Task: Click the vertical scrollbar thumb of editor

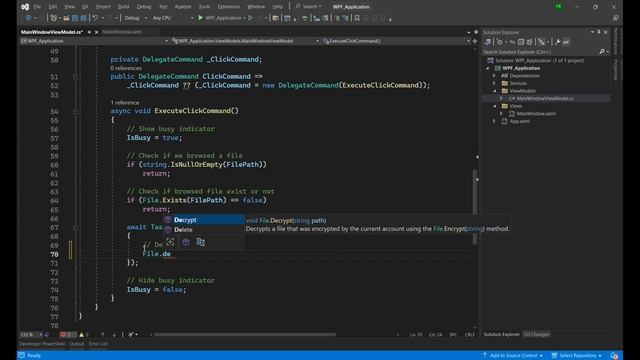Action: 475,207
